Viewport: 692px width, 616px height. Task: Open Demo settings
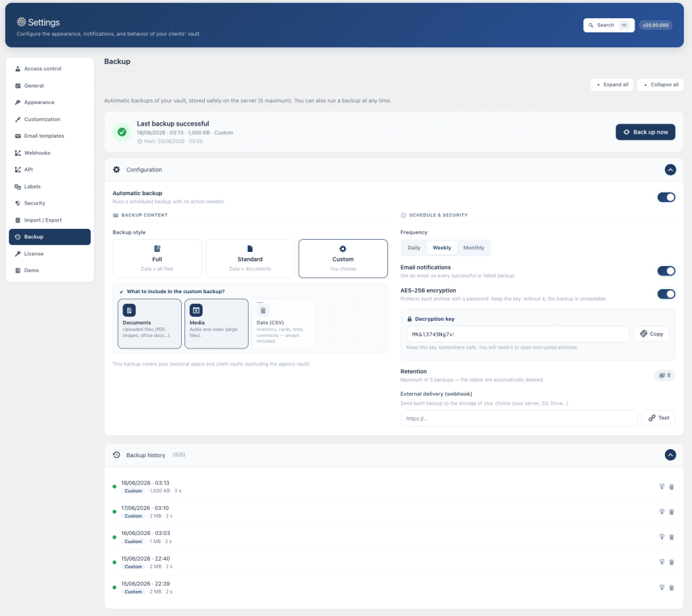[50, 270]
